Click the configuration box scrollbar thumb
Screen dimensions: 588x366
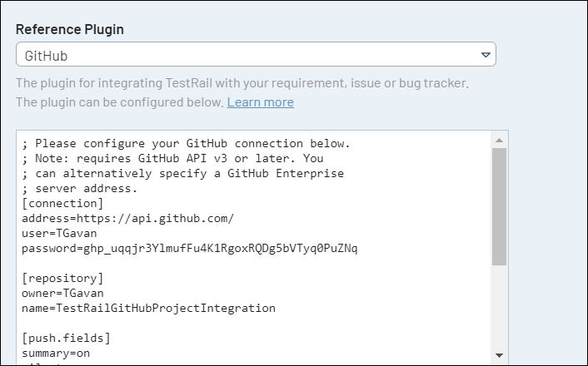pos(499,206)
